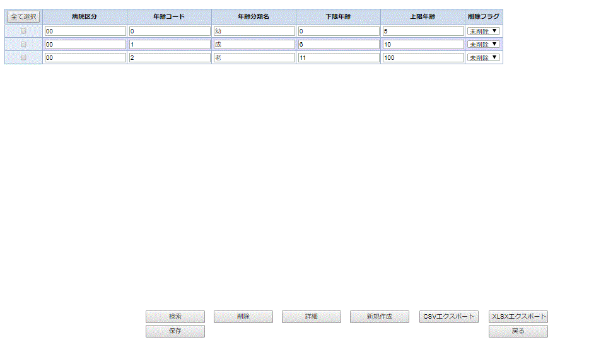Viewport: 589px width, 364px height.
Task: Click the 病院区分 column header
Action: (x=85, y=17)
